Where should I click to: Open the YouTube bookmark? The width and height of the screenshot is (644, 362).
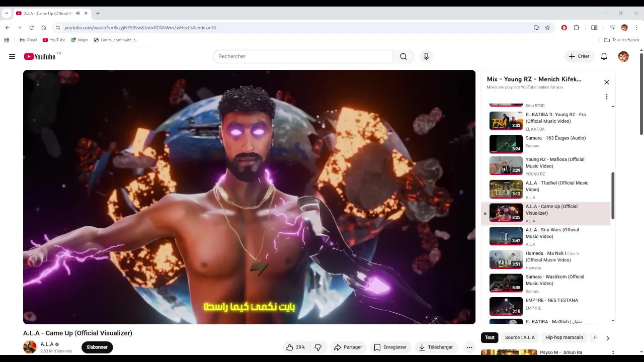click(54, 40)
